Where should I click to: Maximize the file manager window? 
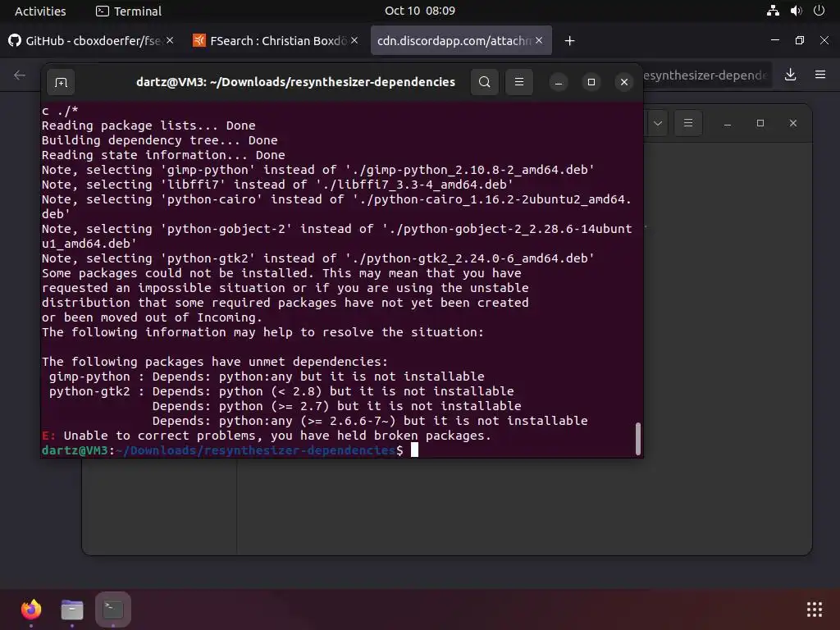(760, 123)
